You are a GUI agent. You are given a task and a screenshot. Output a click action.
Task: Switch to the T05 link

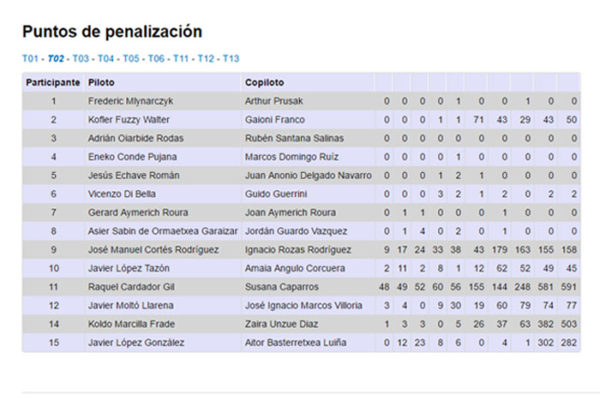(x=132, y=59)
